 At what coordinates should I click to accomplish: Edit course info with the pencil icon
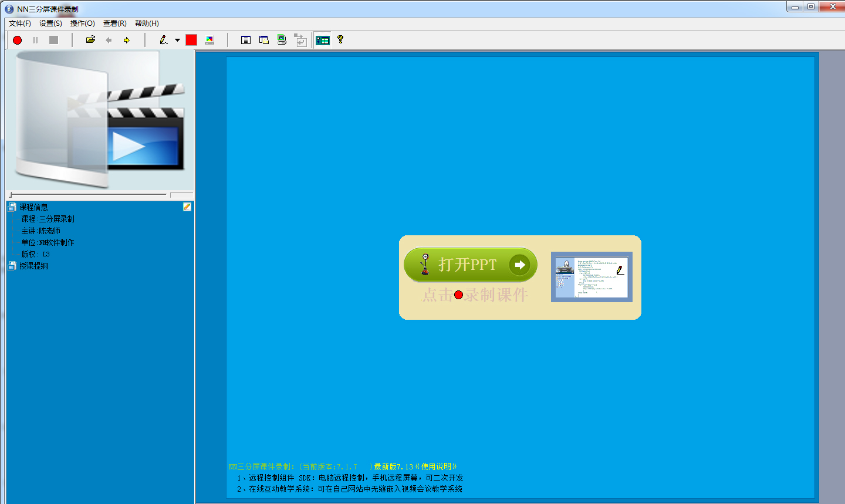click(x=187, y=207)
